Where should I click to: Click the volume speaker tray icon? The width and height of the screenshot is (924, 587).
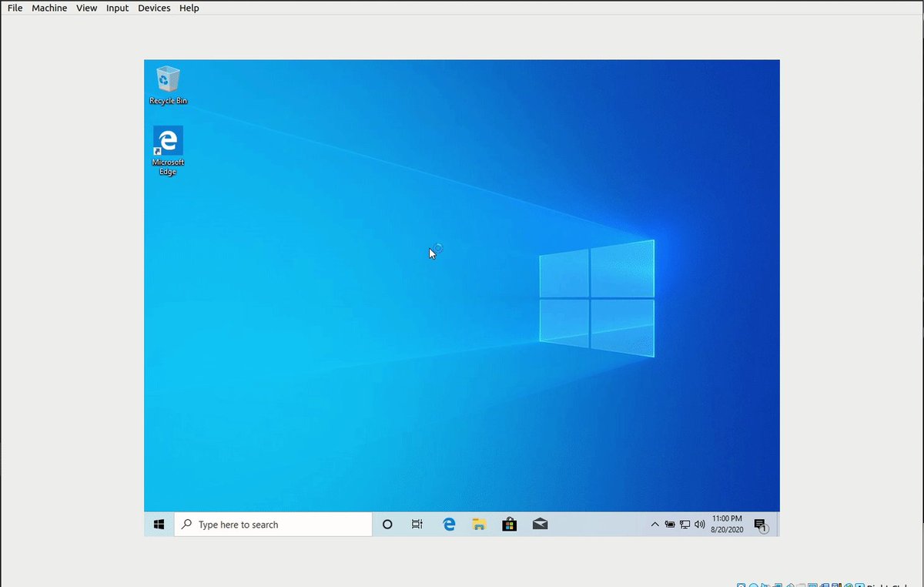click(x=699, y=525)
